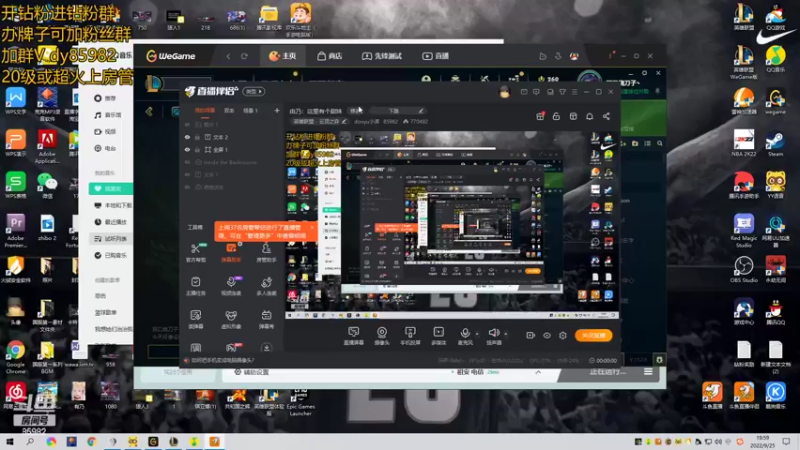Add 手机投屏 phone mirroring source
This screenshot has height=450, width=800.
(x=410, y=336)
